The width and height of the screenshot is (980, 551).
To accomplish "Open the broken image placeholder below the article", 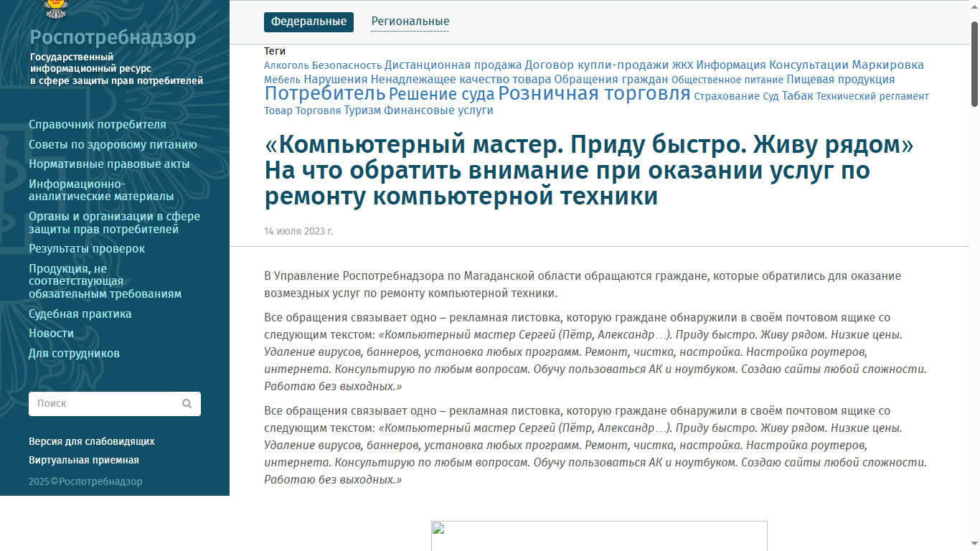I will [599, 536].
